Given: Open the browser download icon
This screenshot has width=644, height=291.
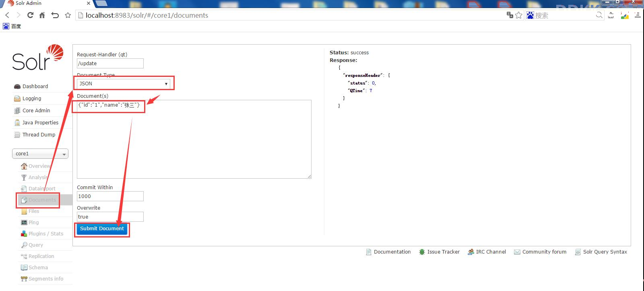Looking at the screenshot, I should (611, 15).
